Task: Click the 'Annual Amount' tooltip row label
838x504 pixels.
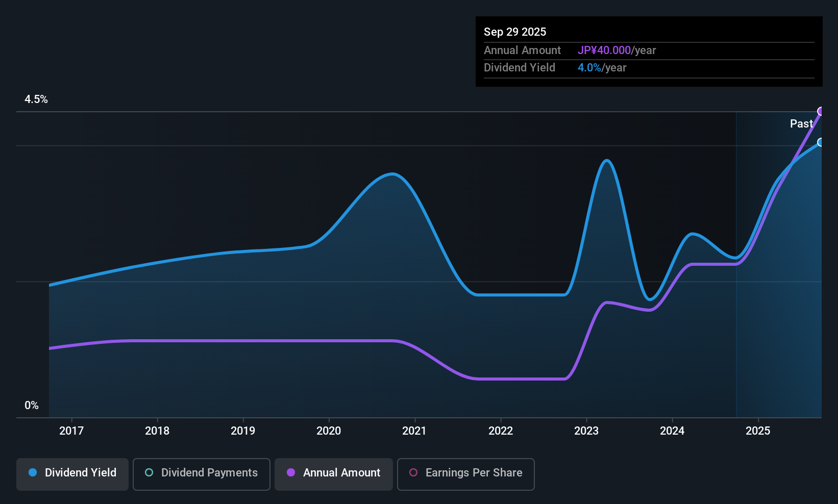Action: point(522,51)
